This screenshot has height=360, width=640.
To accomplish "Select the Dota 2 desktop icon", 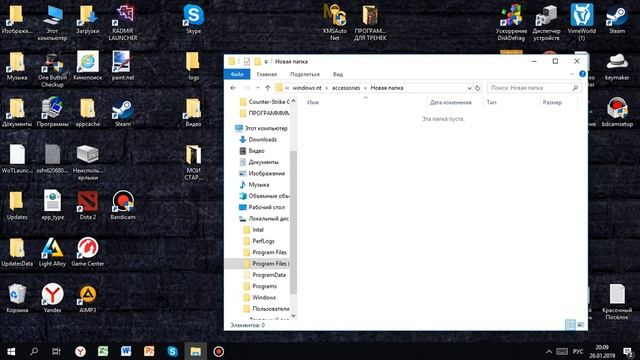I will click(x=88, y=205).
